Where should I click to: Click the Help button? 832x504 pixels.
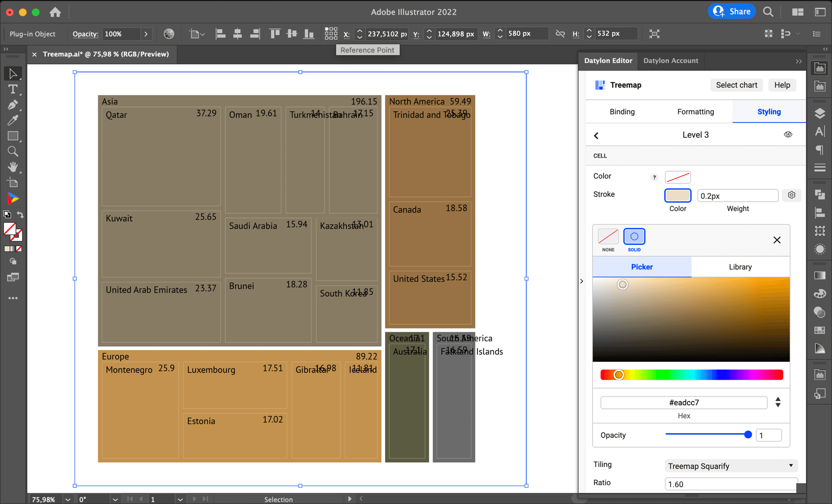pos(782,85)
